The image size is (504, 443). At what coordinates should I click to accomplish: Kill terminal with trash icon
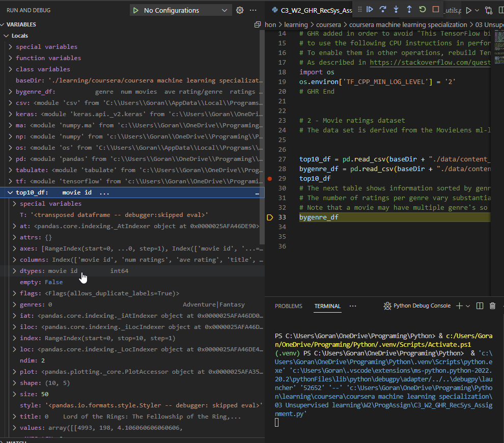click(x=492, y=306)
